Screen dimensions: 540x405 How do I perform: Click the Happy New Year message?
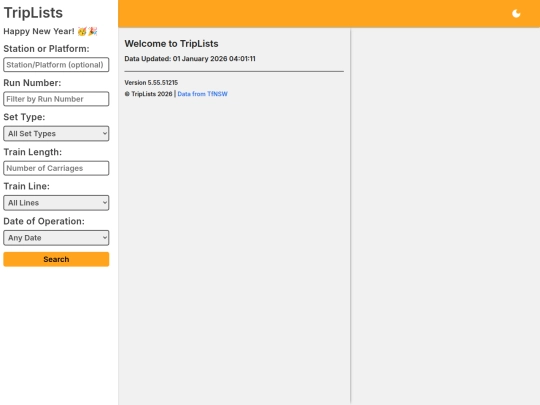50,31
